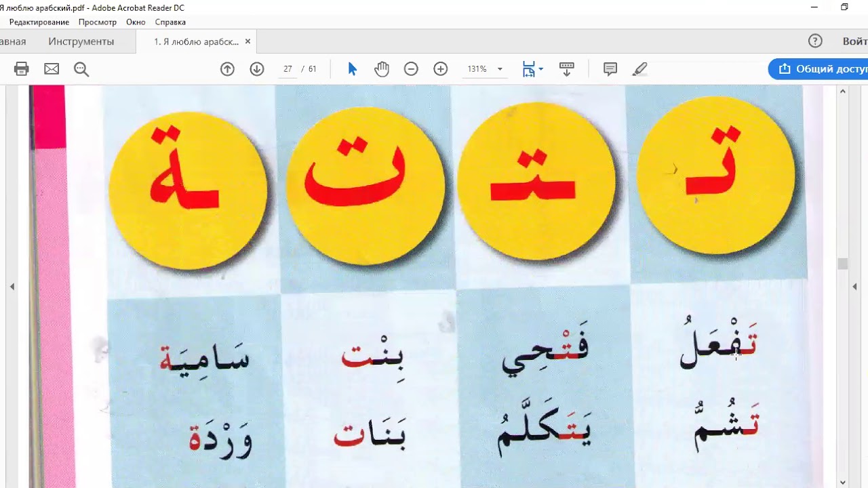The image size is (868, 488).
Task: Restore down the Acrobat Reader window
Action: [x=844, y=7]
